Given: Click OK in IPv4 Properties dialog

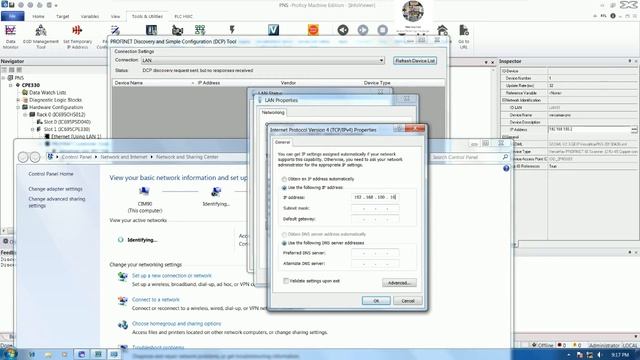Looking at the screenshot, I should [x=376, y=301].
